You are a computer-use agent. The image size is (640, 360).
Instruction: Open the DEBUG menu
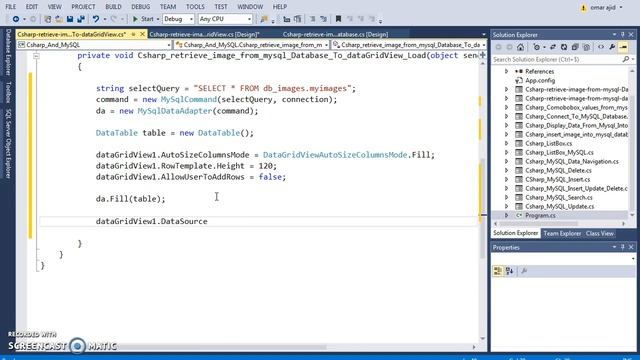click(x=140, y=7)
